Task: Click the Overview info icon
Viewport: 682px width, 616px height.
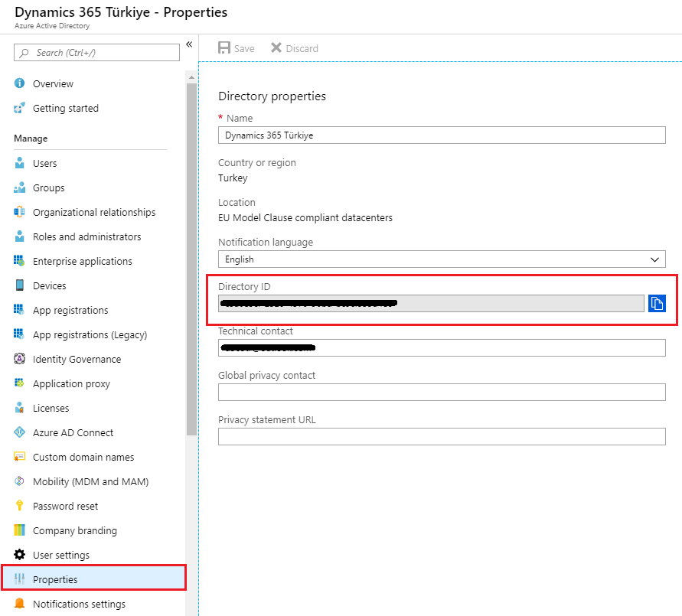Action: [20, 83]
